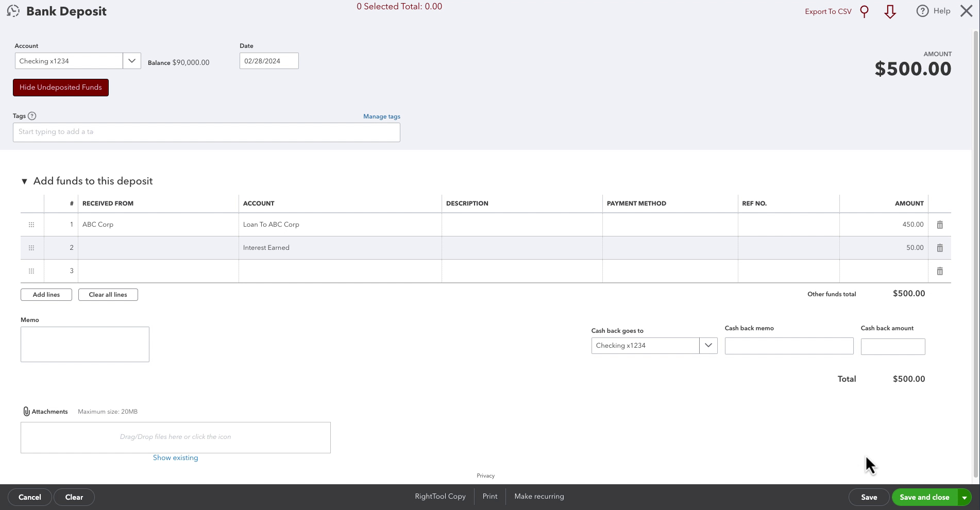Grab the drag handle of row 2
Screen dimensions: 980x510
pos(31,248)
